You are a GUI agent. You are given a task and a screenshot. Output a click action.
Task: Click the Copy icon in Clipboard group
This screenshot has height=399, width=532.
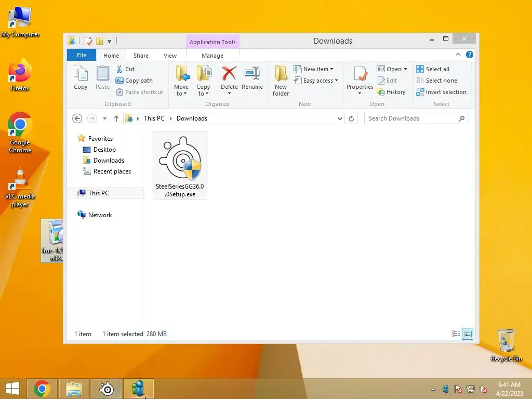point(81,78)
